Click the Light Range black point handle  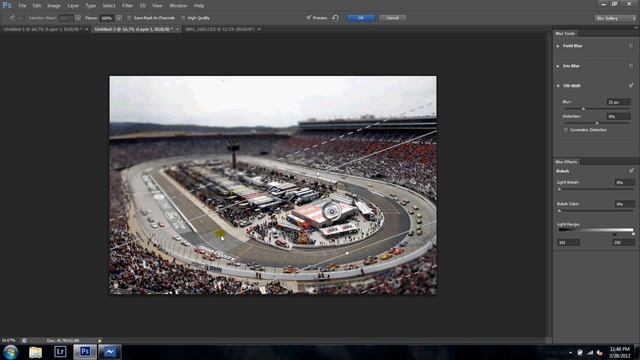point(615,235)
